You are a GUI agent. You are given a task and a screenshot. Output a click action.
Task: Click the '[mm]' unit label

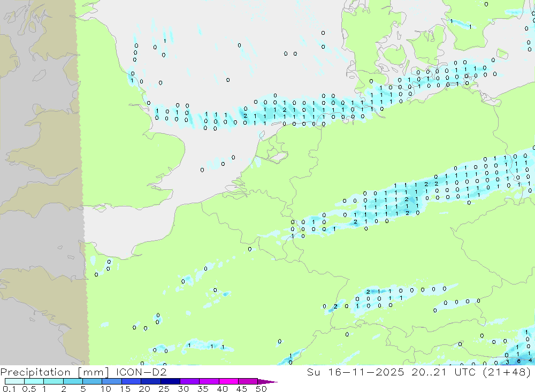pos(93,372)
